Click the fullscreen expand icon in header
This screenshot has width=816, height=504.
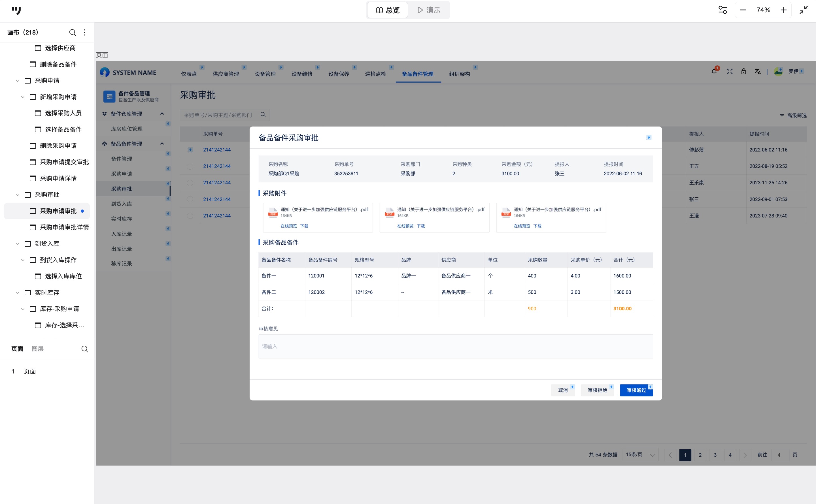(x=730, y=72)
